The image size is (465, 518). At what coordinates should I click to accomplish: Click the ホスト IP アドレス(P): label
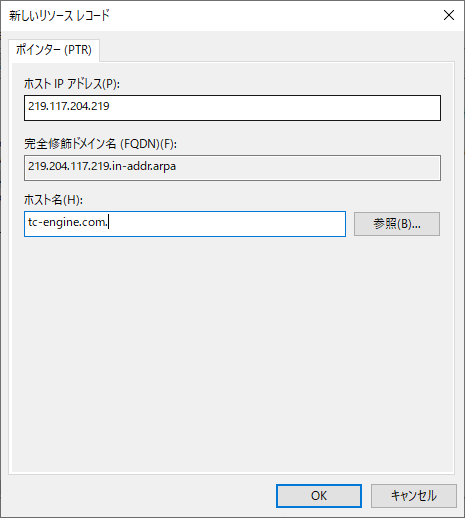72,84
